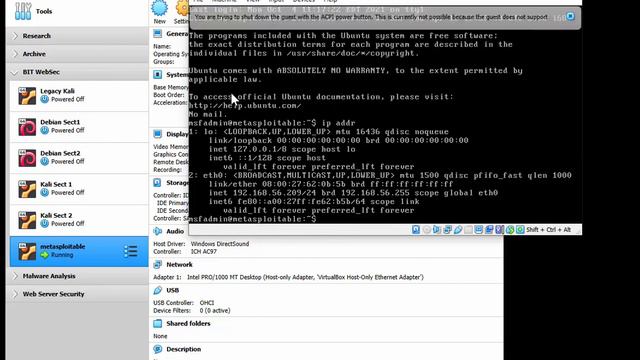The width and height of the screenshot is (640, 360).
Task: Click the Debian Sect1 swirl icon
Action: coord(27,127)
